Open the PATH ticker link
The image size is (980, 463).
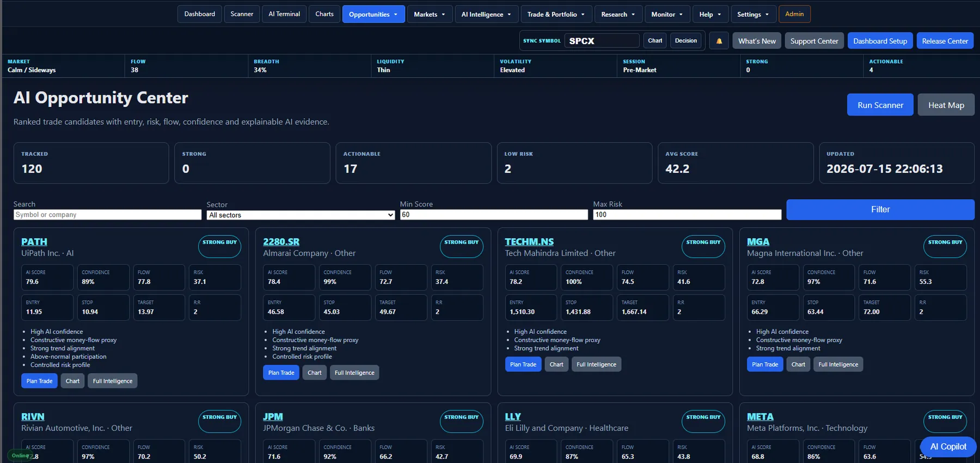coord(34,242)
